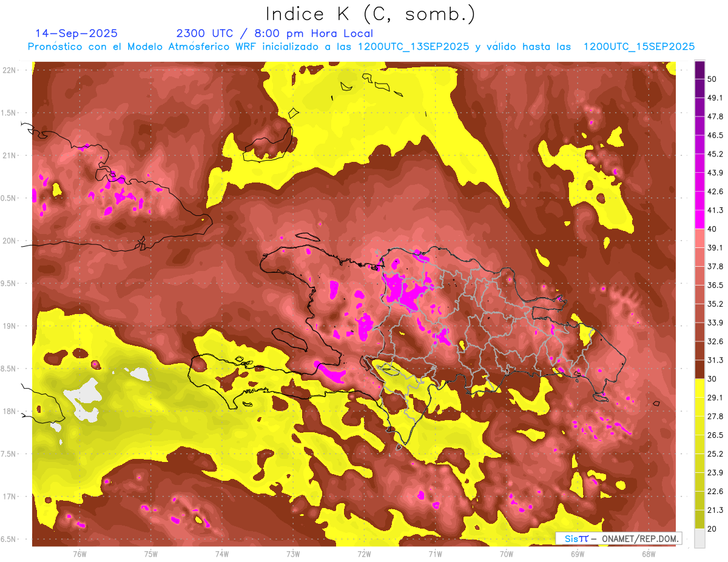Viewport: 728px width, 562px height.
Task: Click the color bar value 39.1
Action: (715, 248)
